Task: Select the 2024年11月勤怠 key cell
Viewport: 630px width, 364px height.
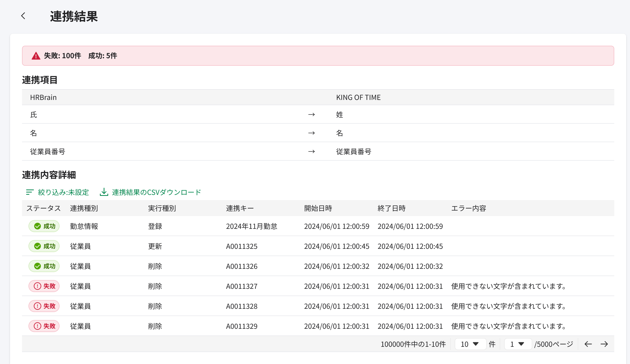Action: click(252, 226)
